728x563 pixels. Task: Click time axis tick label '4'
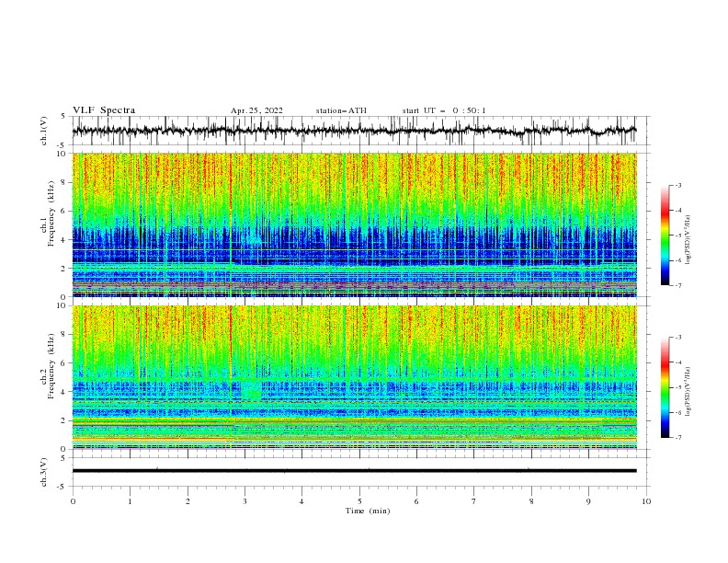coord(301,501)
